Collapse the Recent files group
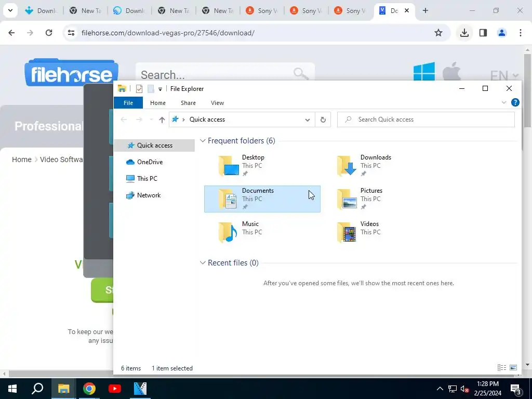532x399 pixels. tap(203, 262)
